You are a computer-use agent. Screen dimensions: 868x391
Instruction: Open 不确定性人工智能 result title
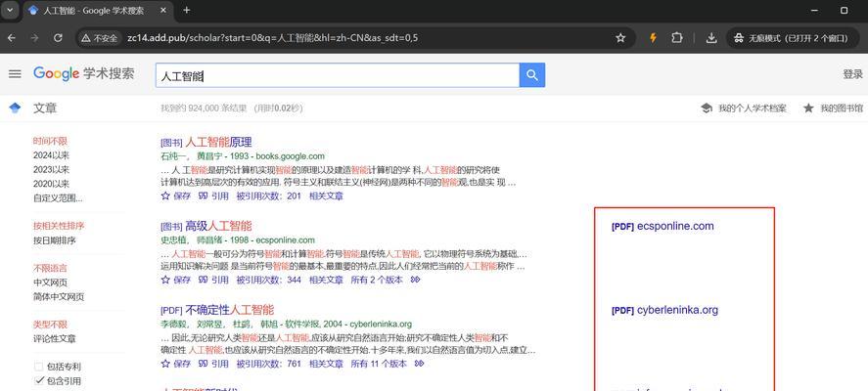229,310
